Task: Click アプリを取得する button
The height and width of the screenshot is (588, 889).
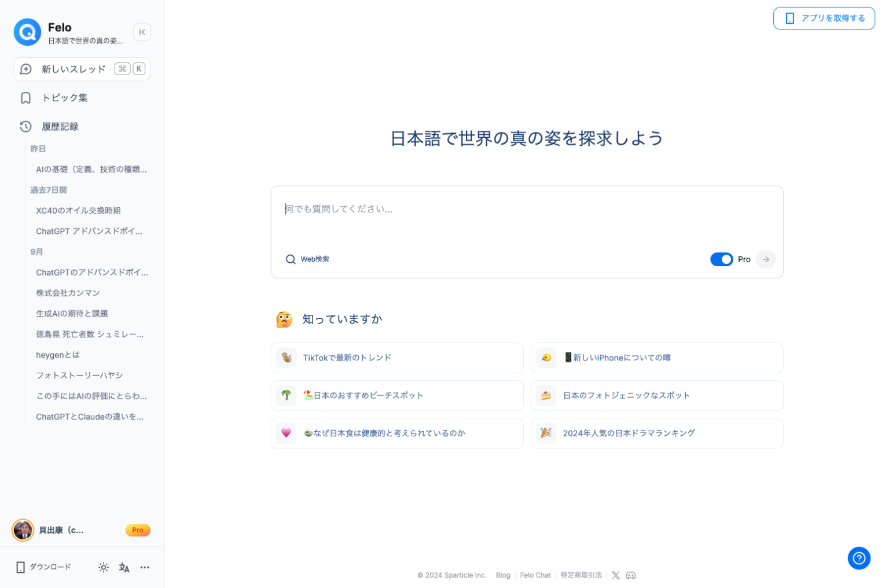Action: (824, 19)
